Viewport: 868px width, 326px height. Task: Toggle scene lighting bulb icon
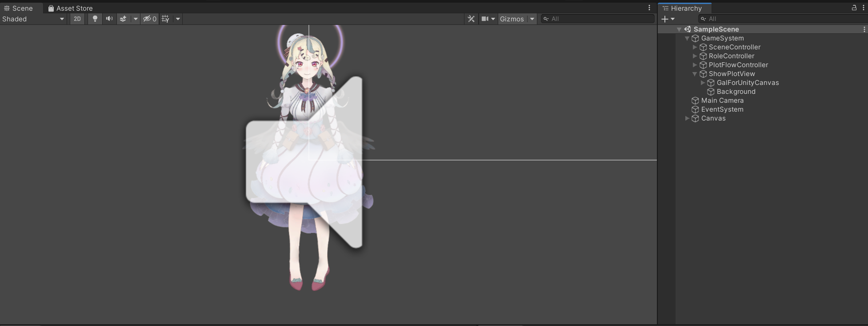(x=95, y=19)
